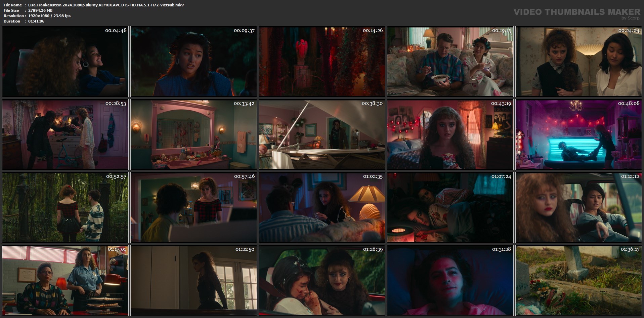This screenshot has width=644, height=318.
Task: Open the thumbnail at 01:12:12
Action: click(x=578, y=207)
